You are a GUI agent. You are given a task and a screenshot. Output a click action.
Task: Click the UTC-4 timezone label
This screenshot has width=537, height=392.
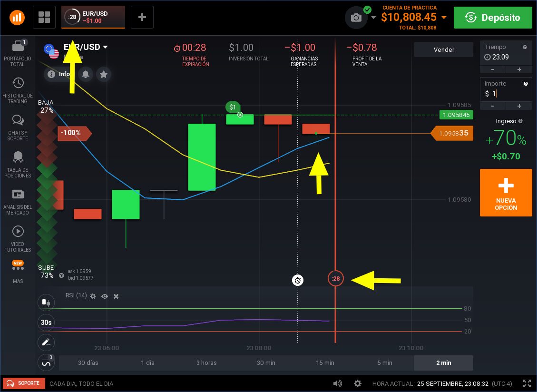[502, 384]
